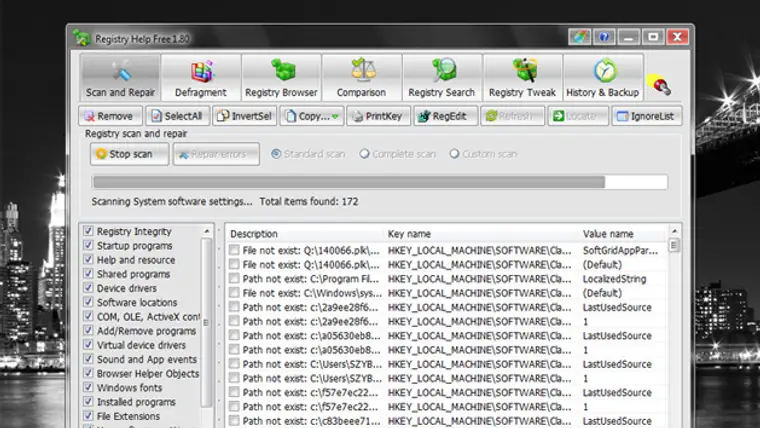Expand the Copy dropdown arrow
This screenshot has height=428, width=760.
point(336,116)
